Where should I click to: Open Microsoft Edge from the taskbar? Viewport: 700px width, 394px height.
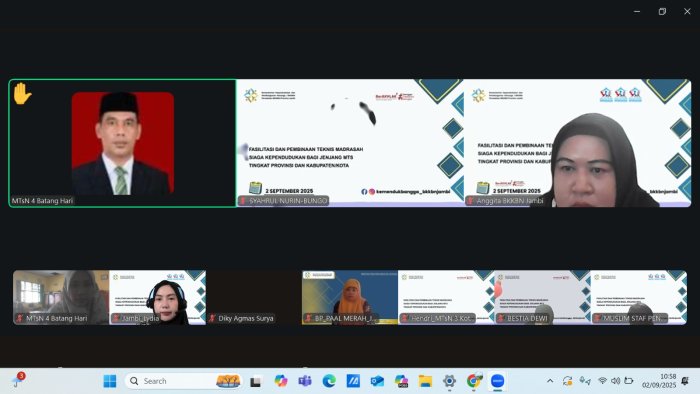329,381
